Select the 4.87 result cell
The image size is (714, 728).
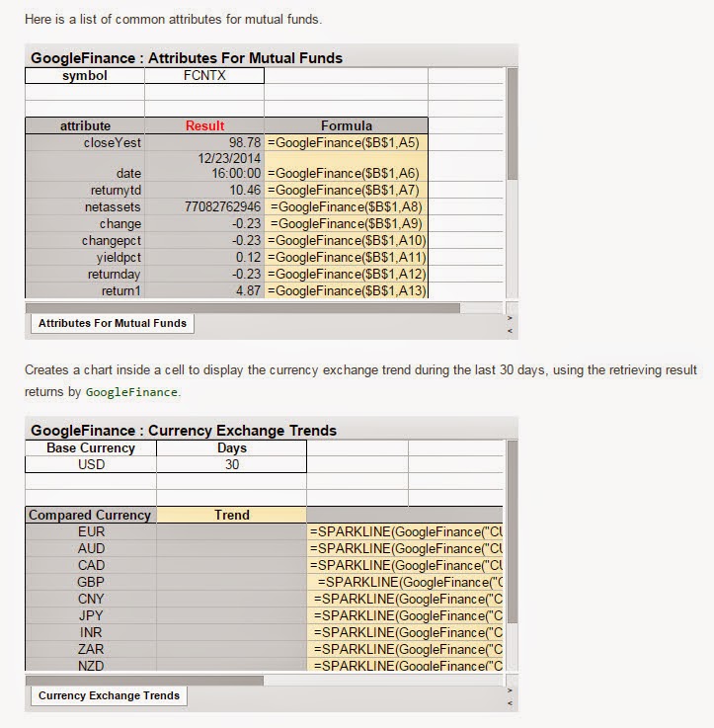pos(204,290)
